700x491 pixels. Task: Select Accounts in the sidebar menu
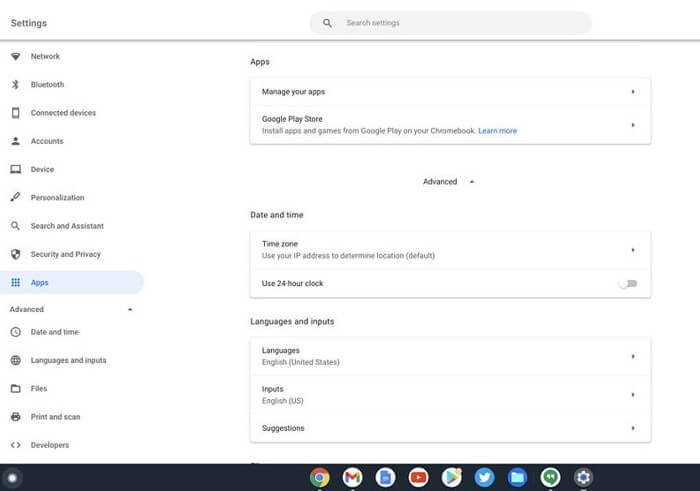[x=47, y=141]
